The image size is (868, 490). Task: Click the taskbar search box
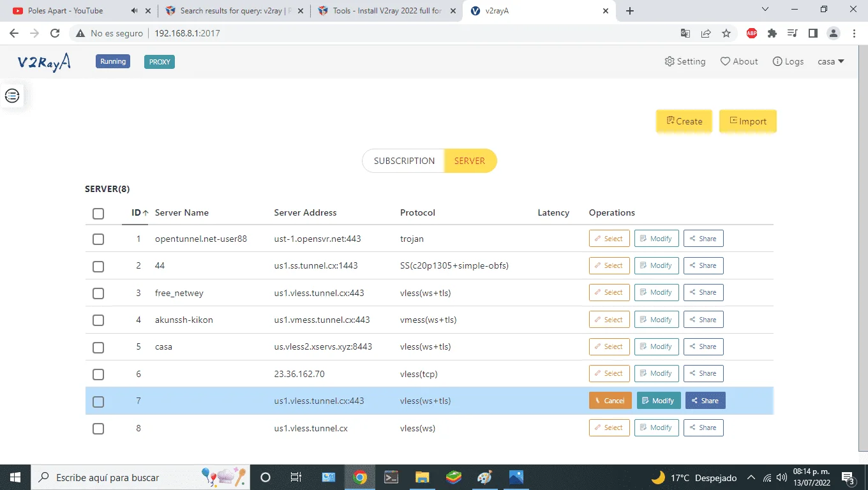pos(142,477)
